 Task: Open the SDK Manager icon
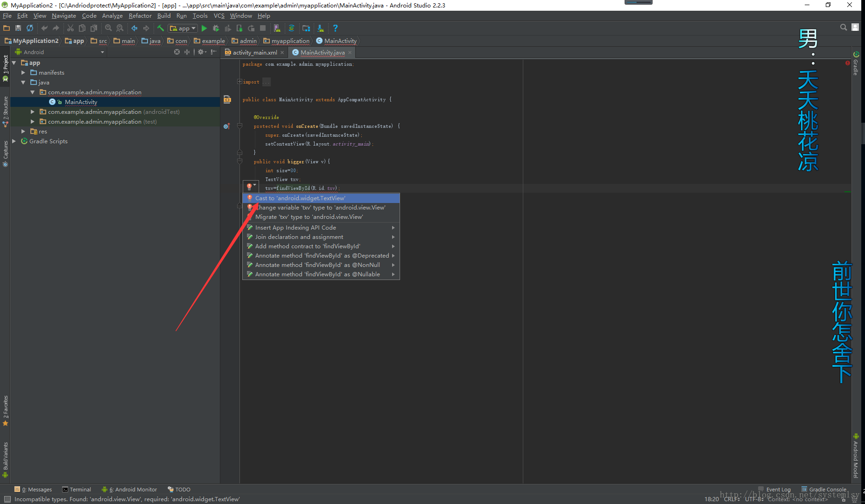click(x=321, y=28)
